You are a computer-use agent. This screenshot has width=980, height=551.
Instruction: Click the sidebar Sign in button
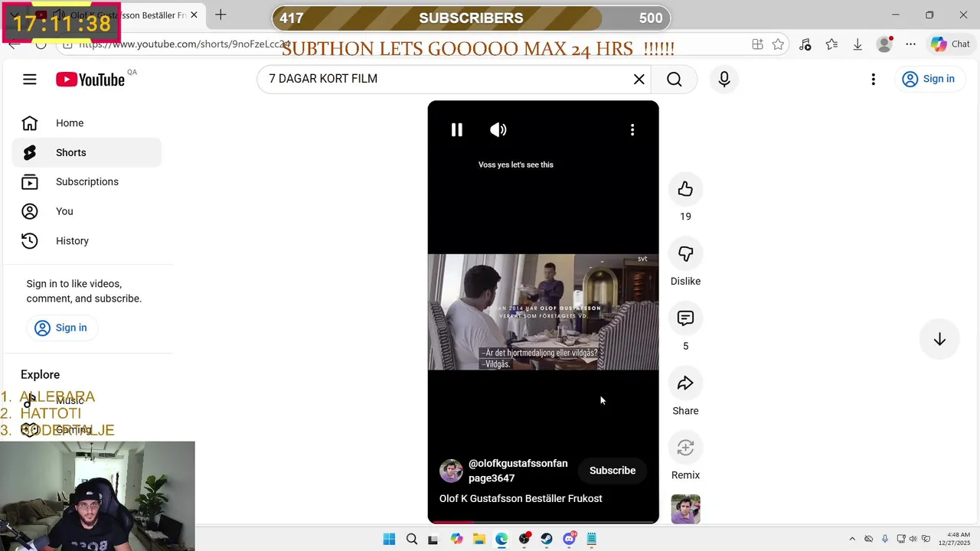62,328
